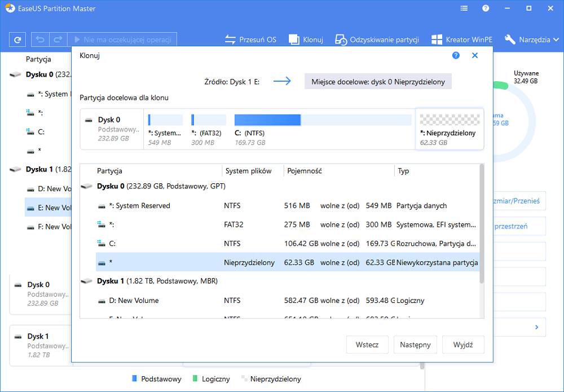
Task: Click the Klonuj dialog help icon
Action: [x=456, y=55]
